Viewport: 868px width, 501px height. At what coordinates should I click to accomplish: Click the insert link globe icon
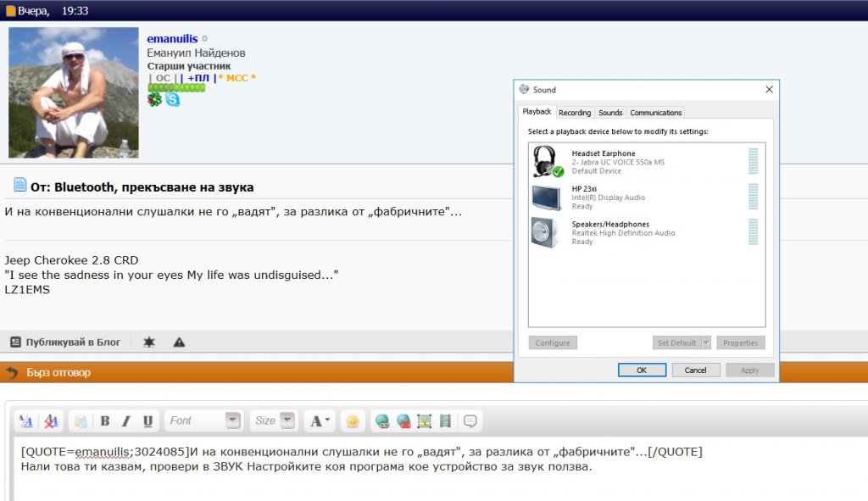click(382, 420)
